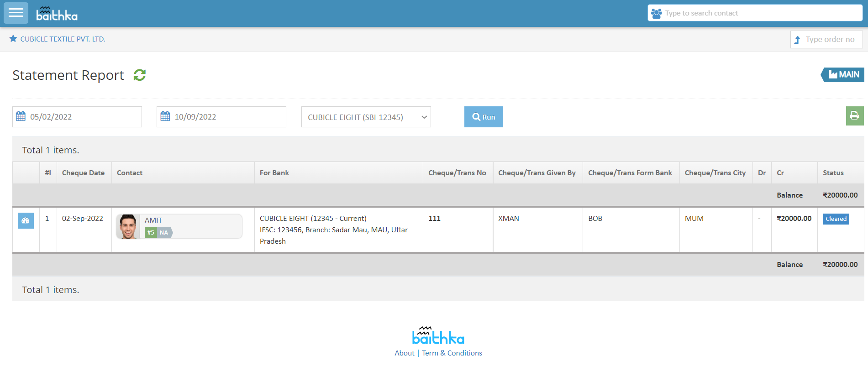The image size is (868, 387).
Task: Open the About link in footer
Action: pos(405,353)
